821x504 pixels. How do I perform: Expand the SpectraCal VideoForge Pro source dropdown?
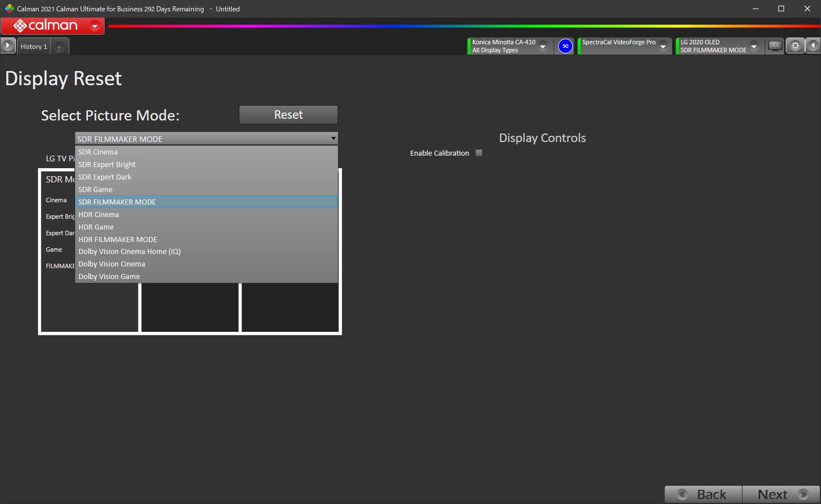point(663,47)
